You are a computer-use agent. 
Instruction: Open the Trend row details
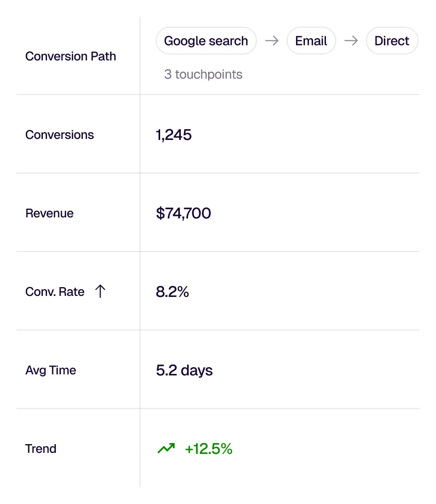tap(41, 449)
